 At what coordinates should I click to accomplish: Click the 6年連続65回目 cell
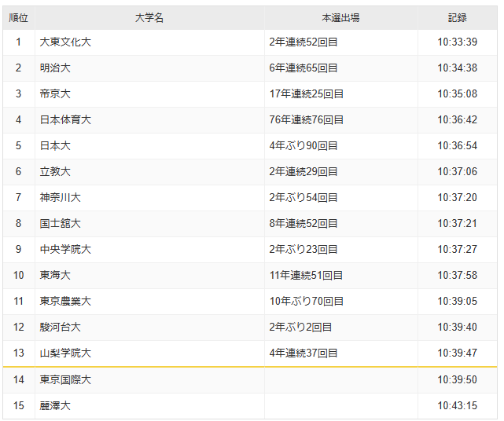click(x=341, y=68)
